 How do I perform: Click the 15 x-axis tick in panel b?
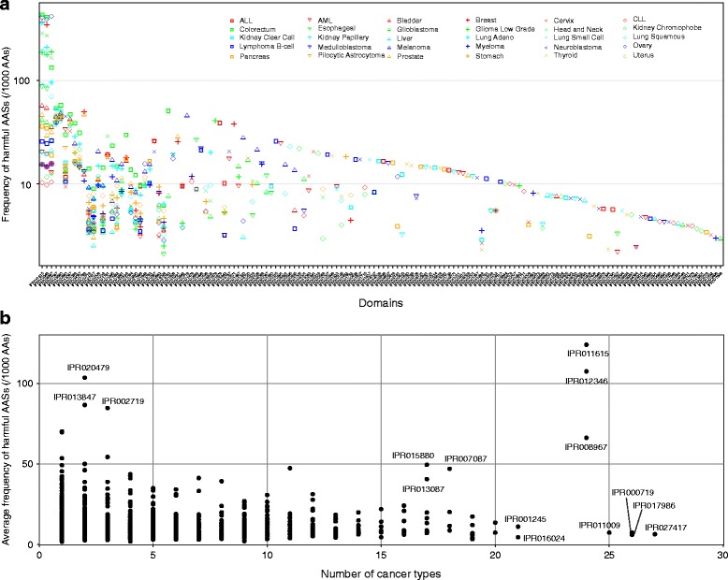pyautogui.click(x=381, y=555)
